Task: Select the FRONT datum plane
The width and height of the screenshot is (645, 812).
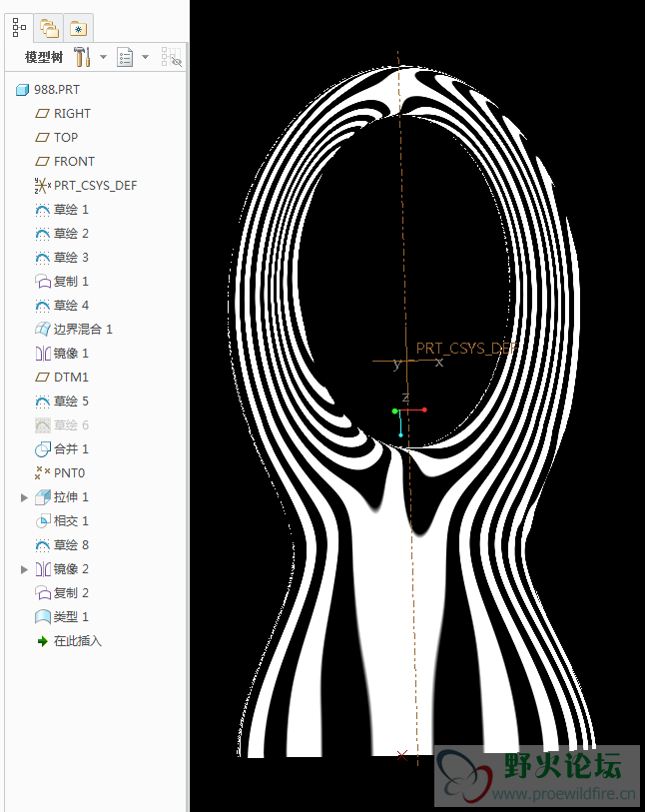Action: click(65, 161)
